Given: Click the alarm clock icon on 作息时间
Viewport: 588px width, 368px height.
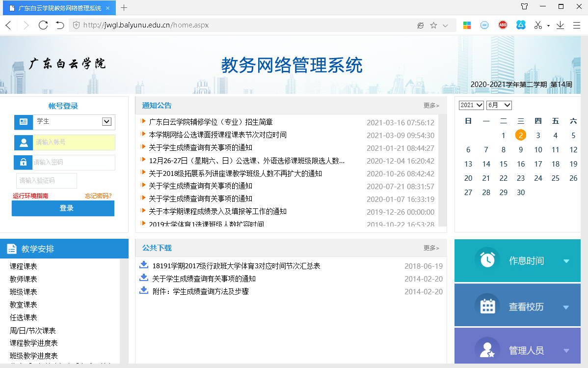Looking at the screenshot, I should pos(487,260).
